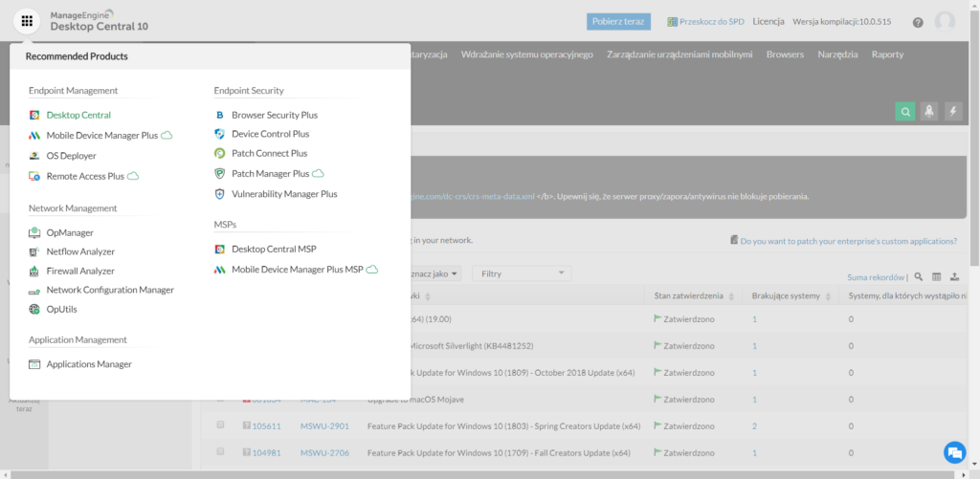Image resolution: width=980 pixels, height=479 pixels.
Task: Click the lightning bolt quick actions icon
Action: 952,111
